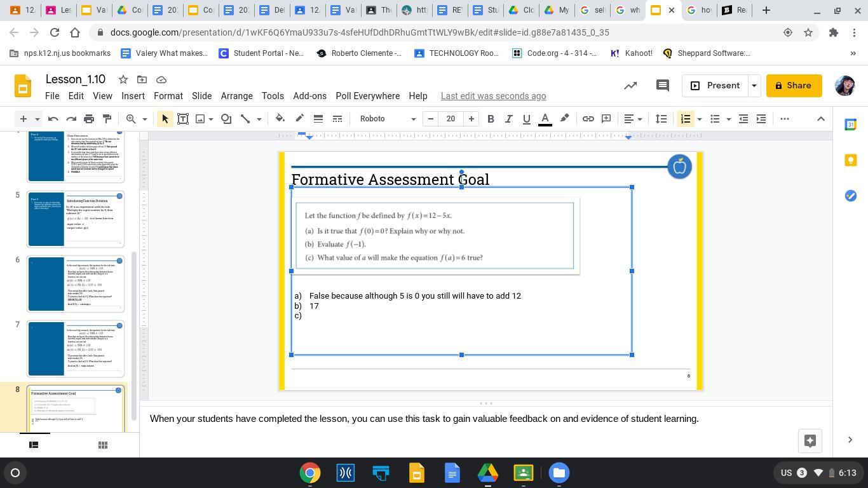Open the Zoom dropdown arrow
Image resolution: width=868 pixels, height=488 pixels.
point(144,119)
